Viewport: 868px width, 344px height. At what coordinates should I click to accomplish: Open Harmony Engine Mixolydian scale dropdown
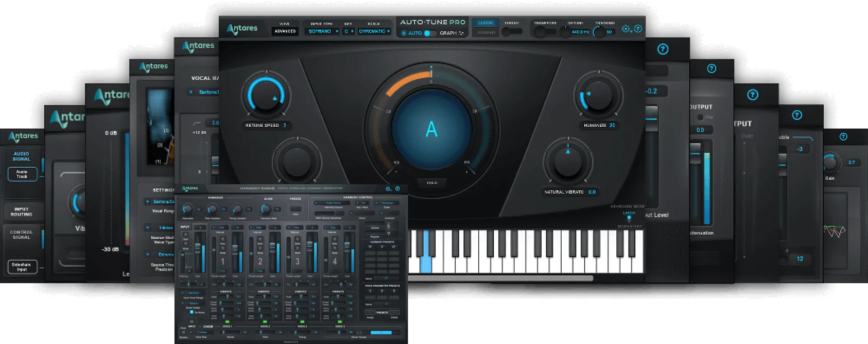pos(388,203)
